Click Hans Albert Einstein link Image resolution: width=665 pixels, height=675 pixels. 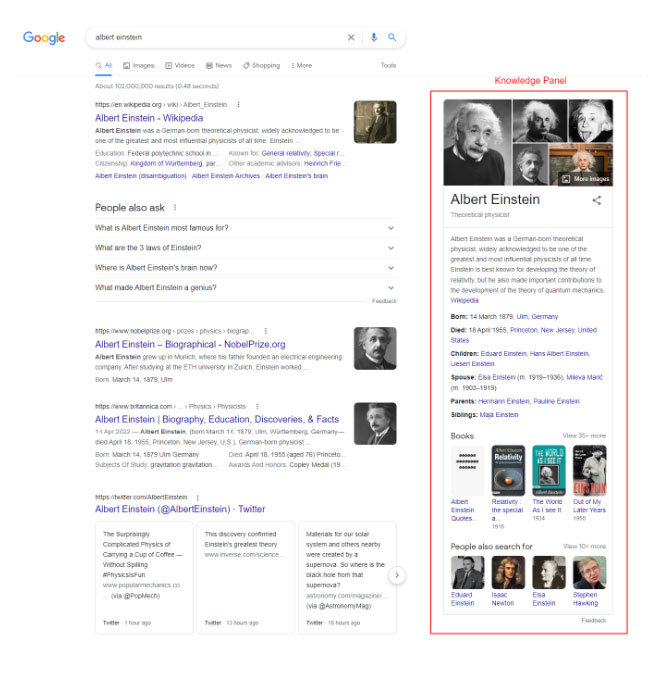click(x=559, y=353)
